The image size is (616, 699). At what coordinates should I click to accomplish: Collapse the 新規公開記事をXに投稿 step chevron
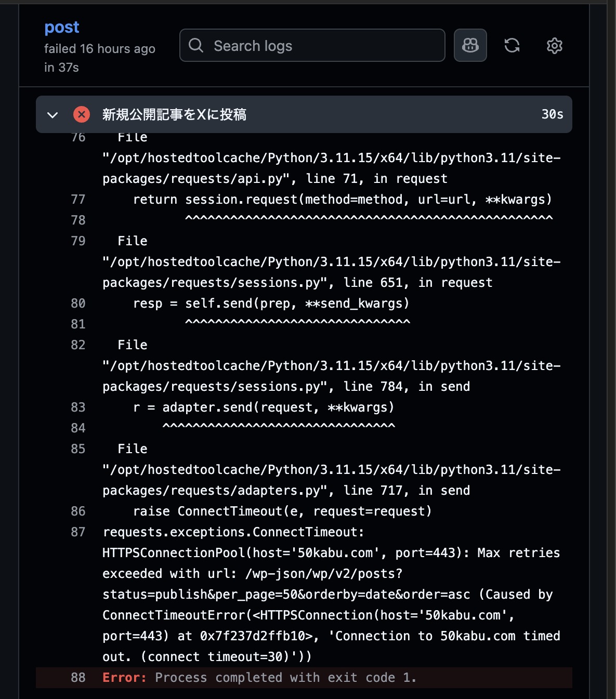53,115
